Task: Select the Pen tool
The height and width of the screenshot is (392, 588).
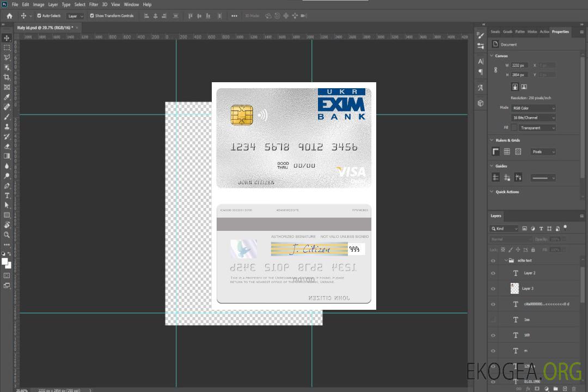Action: pyautogui.click(x=7, y=186)
